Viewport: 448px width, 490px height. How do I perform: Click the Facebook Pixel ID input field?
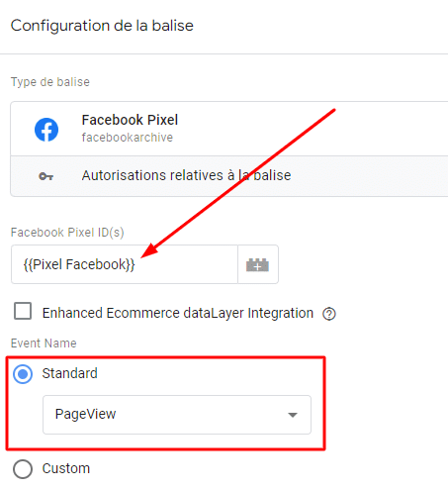[125, 264]
